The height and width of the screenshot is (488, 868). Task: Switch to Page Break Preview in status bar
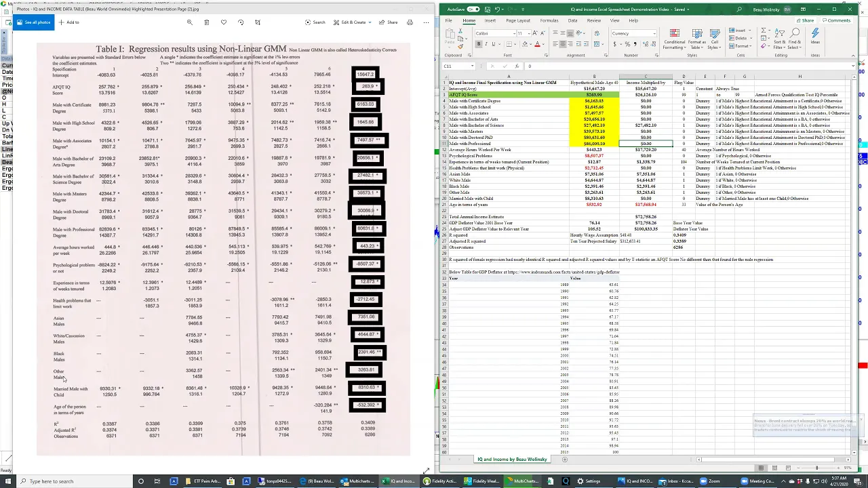coord(787,468)
